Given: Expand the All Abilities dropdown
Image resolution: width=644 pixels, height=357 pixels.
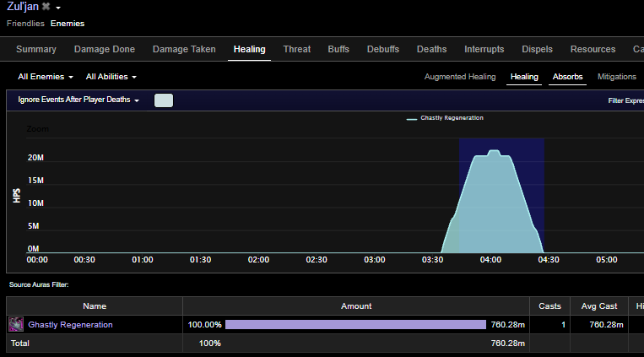Looking at the screenshot, I should point(111,77).
